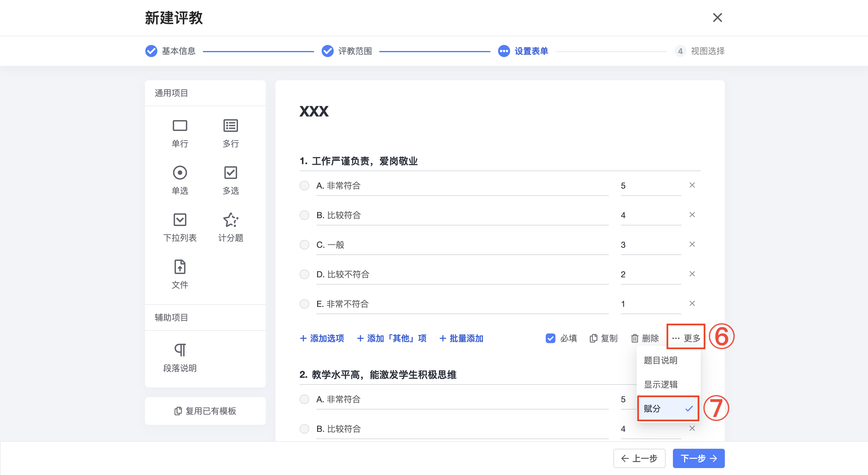The image size is (868, 475).
Task: Edit the form title XXX
Action: pos(314,111)
